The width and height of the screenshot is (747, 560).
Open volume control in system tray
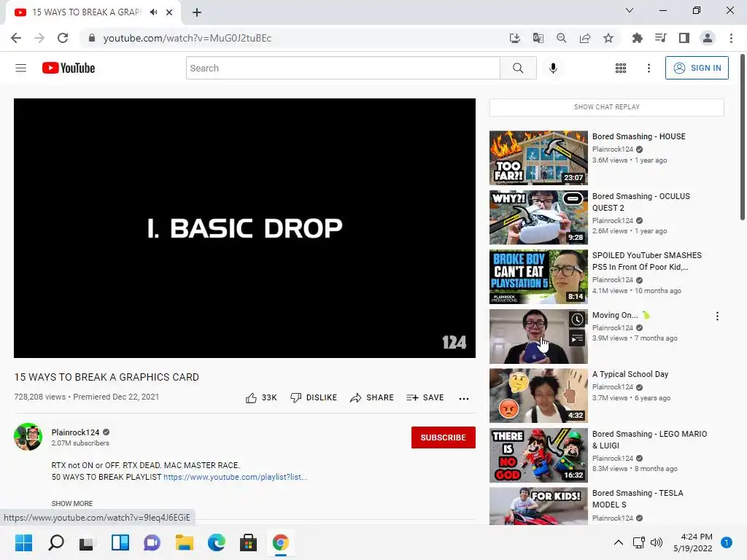click(657, 542)
